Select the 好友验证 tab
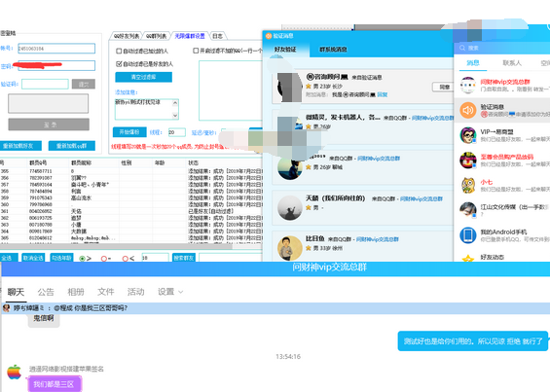 coord(285,50)
